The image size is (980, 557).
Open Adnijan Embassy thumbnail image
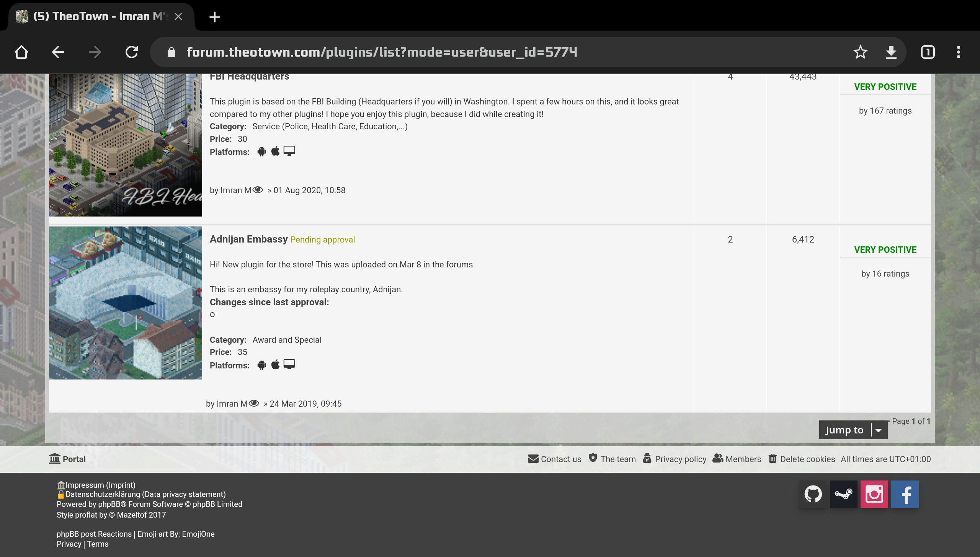tap(126, 303)
